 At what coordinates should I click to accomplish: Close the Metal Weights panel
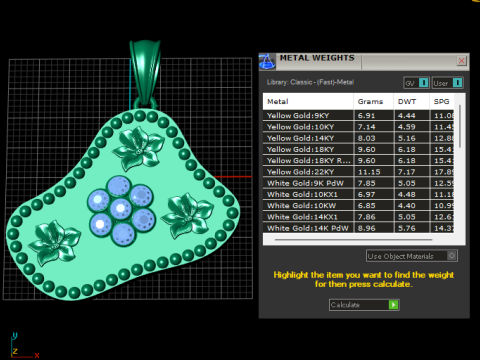click(x=461, y=61)
